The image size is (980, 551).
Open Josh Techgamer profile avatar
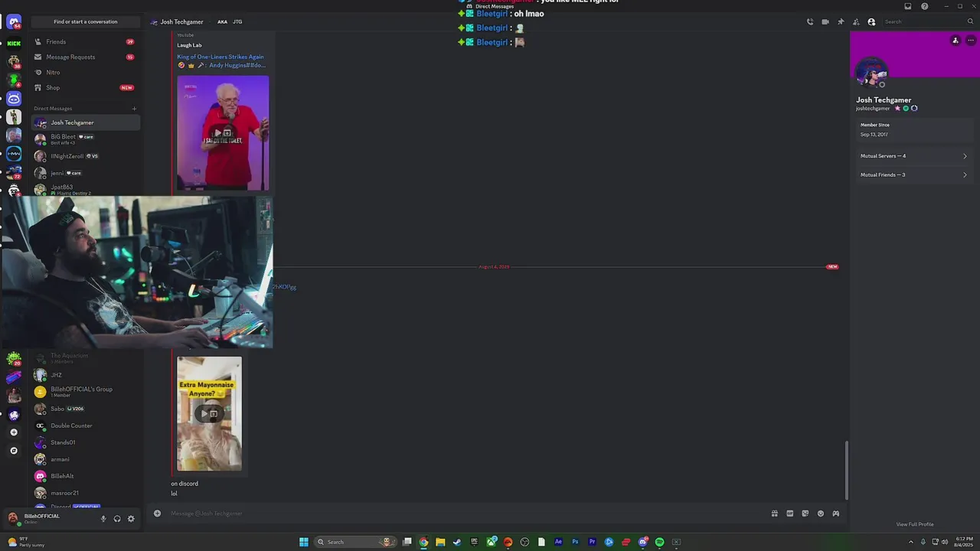click(871, 74)
